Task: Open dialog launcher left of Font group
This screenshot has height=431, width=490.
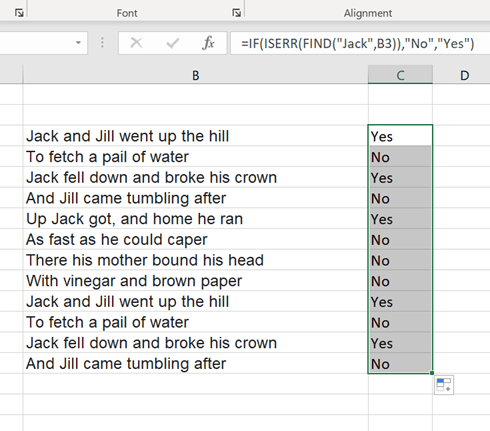Action: point(19,13)
